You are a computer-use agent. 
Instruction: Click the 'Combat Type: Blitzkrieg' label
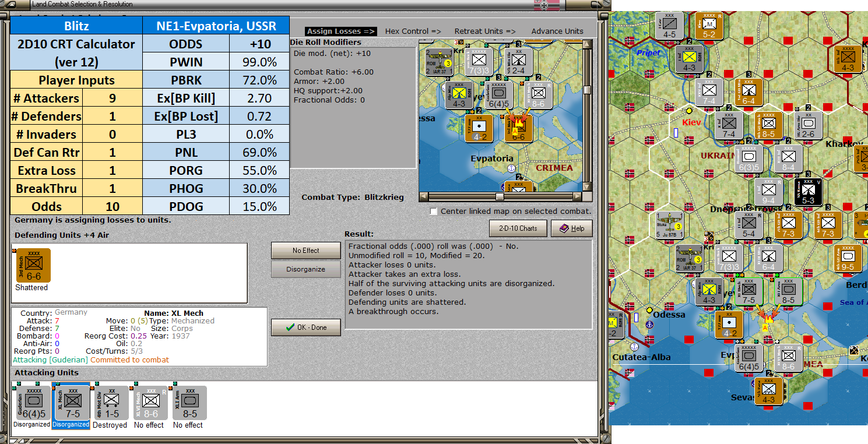[x=353, y=198]
